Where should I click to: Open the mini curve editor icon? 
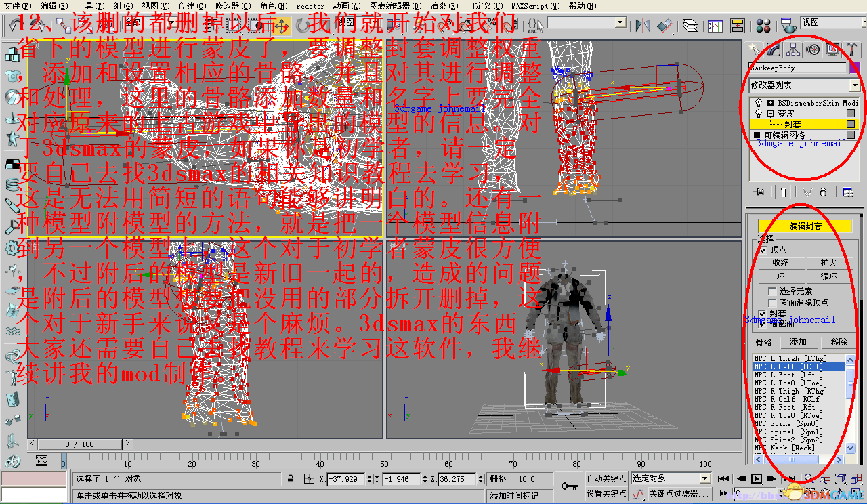pyautogui.click(x=41, y=461)
